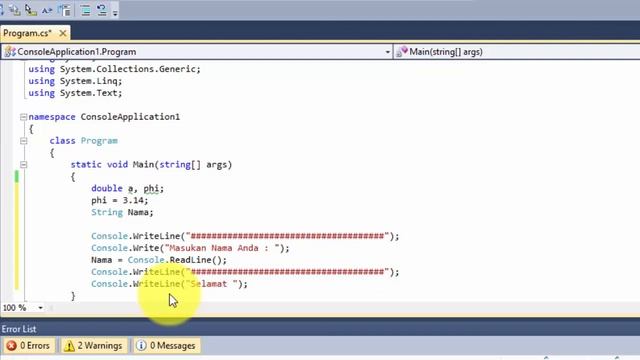Screen dimensions: 640x360
Task: Click the toolbar icon left of Comment Out
Action: (65, 10)
